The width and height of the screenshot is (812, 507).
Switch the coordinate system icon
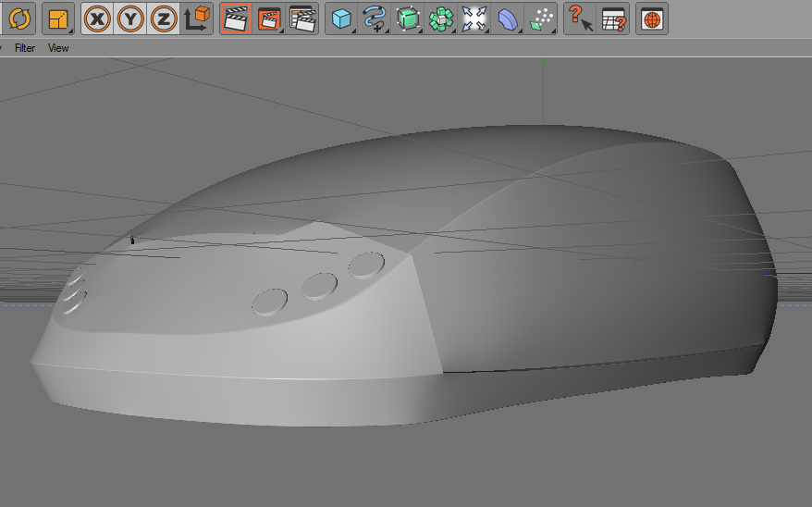(197, 19)
